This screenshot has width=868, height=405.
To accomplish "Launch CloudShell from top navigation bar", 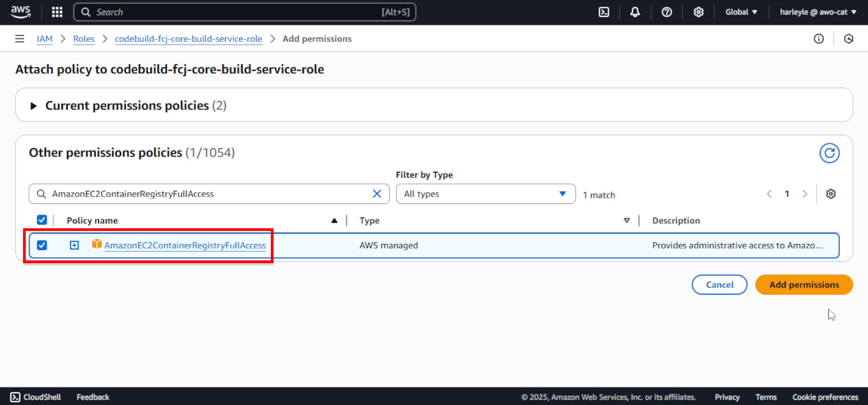I will coord(604,12).
